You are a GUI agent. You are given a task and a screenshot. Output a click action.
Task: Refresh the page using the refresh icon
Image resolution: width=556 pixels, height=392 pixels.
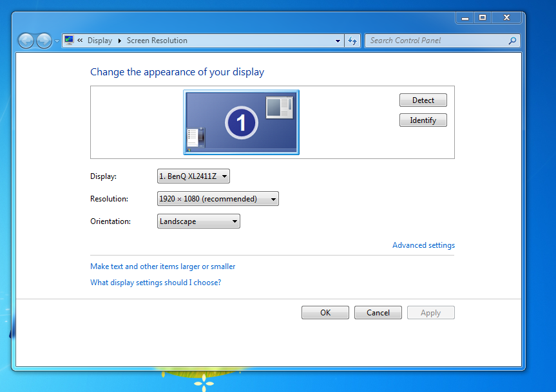[352, 41]
